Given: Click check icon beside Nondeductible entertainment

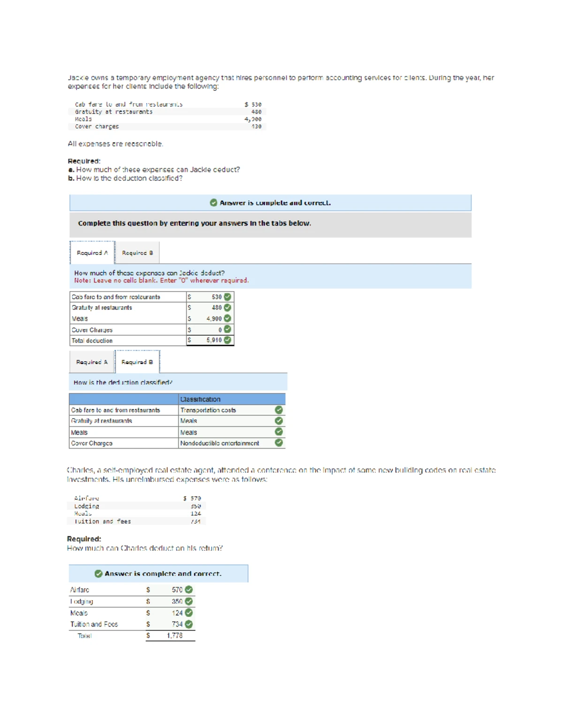Looking at the screenshot, I should pyautogui.click(x=279, y=443).
